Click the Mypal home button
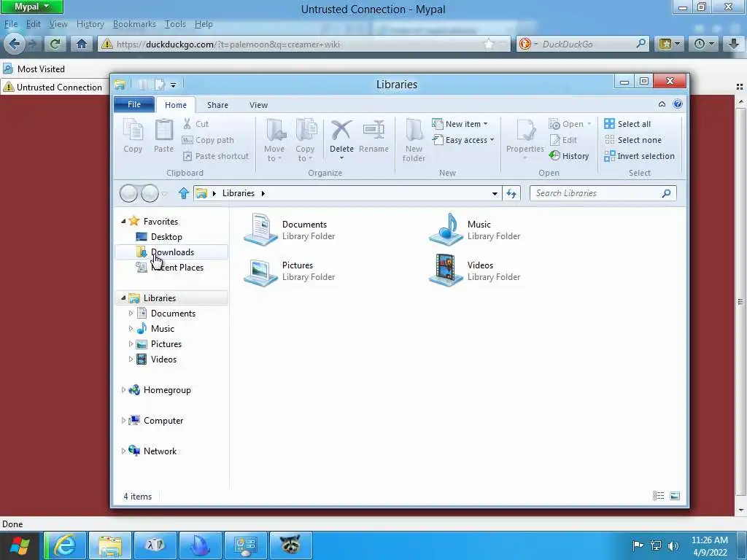This screenshot has width=747, height=560. [x=82, y=44]
